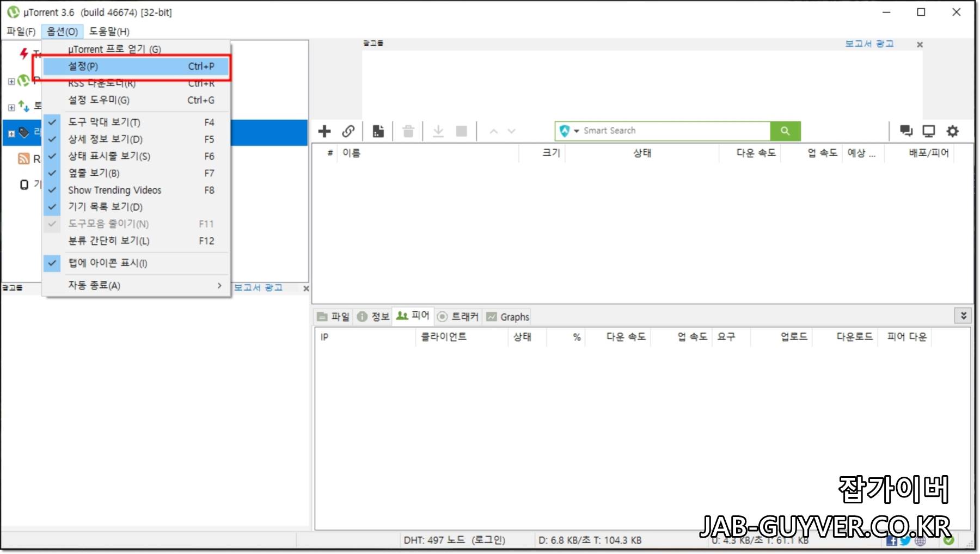The image size is (980, 554).
Task: Click the globe icon in status bar
Action: pos(920,540)
